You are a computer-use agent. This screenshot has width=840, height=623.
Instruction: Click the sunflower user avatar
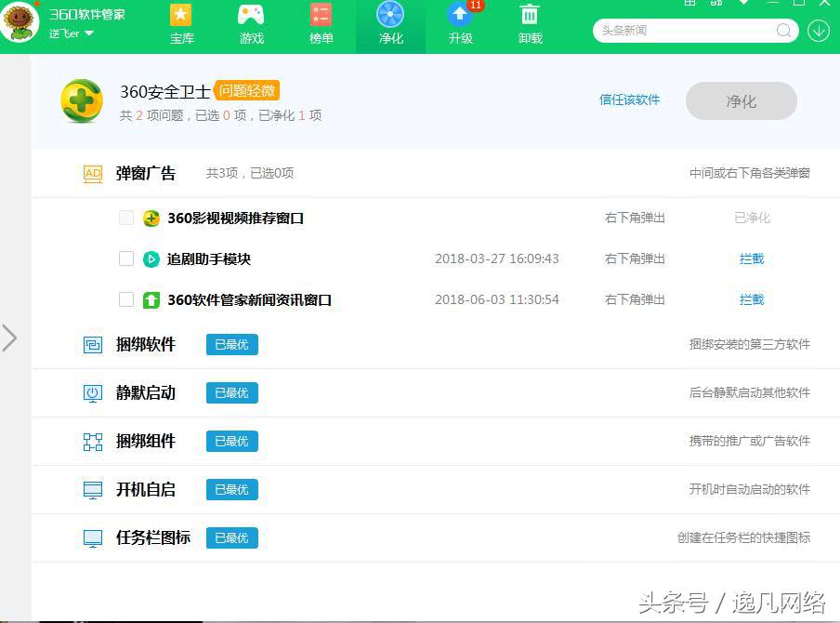point(20,21)
